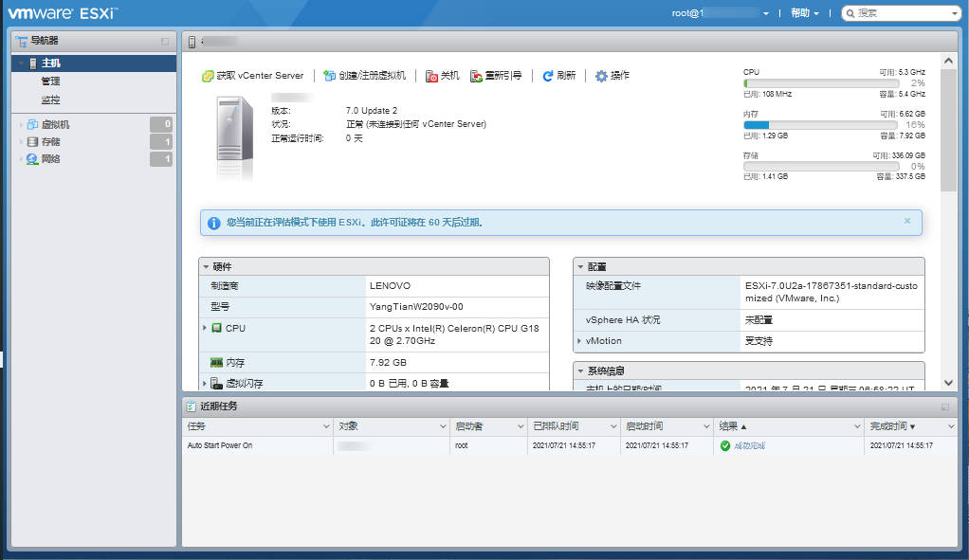Click the 创建/注册虚拟机 toolbar button

(365, 75)
